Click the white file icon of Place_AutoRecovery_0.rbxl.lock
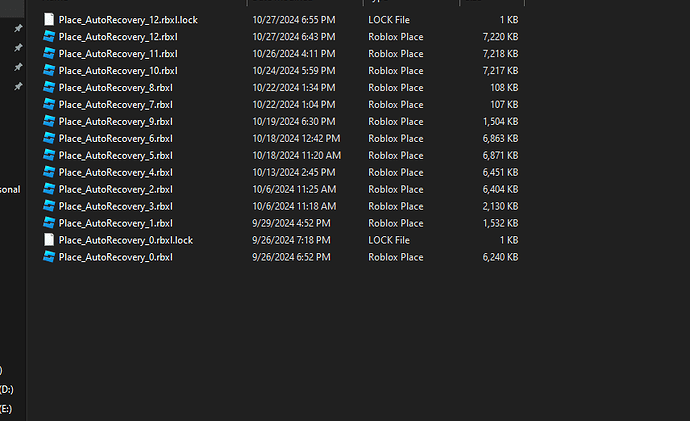 tap(48, 240)
